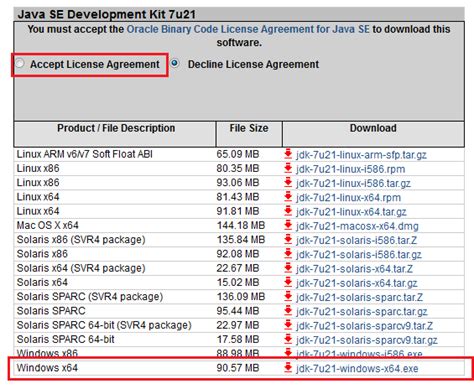The height and width of the screenshot is (389, 474).
Task: Click the 136.09 MB file size
Action: pyautogui.click(x=241, y=297)
